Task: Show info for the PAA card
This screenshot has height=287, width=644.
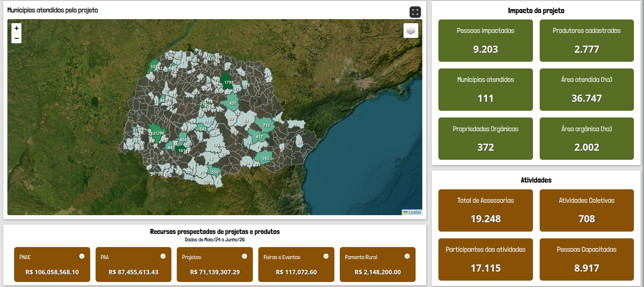Action: click(x=163, y=256)
